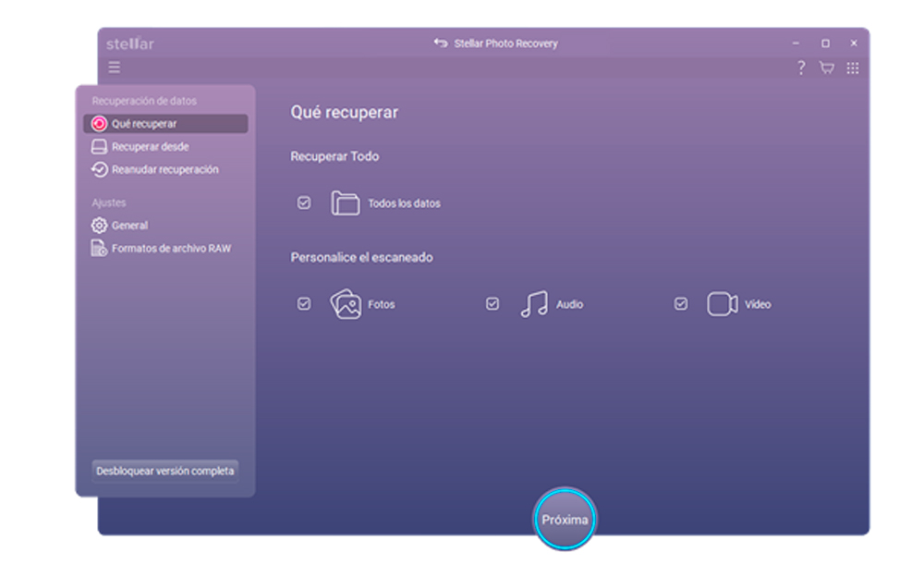Close the Stellar Photo Recovery window

pyautogui.click(x=854, y=43)
